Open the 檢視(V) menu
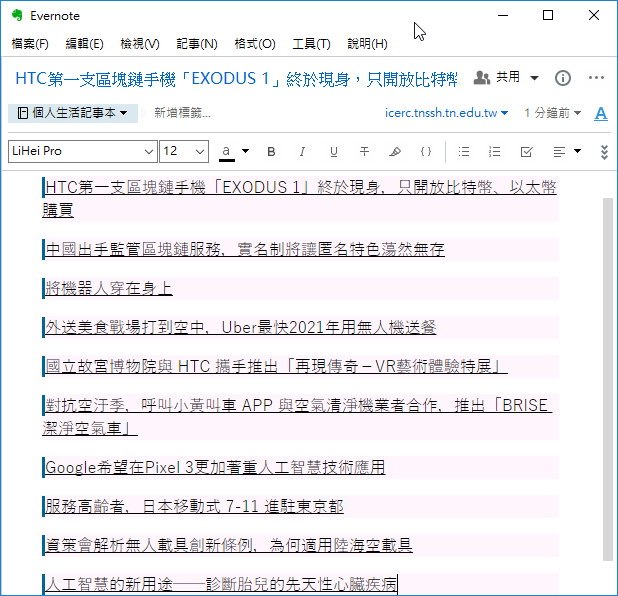Image resolution: width=618 pixels, height=596 pixels. tap(140, 43)
